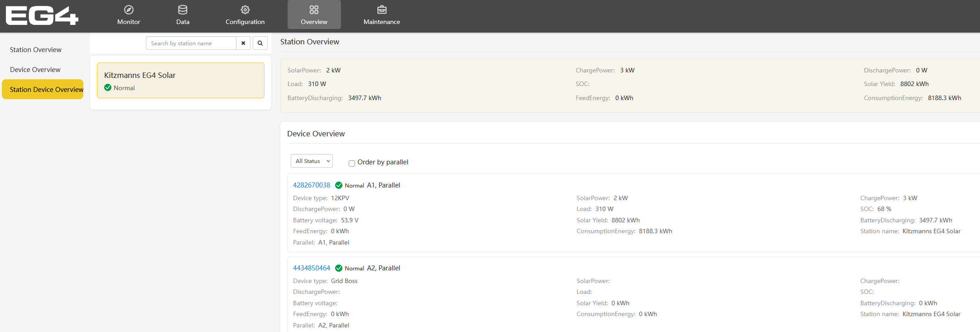Open device link 4434850464

[312, 268]
